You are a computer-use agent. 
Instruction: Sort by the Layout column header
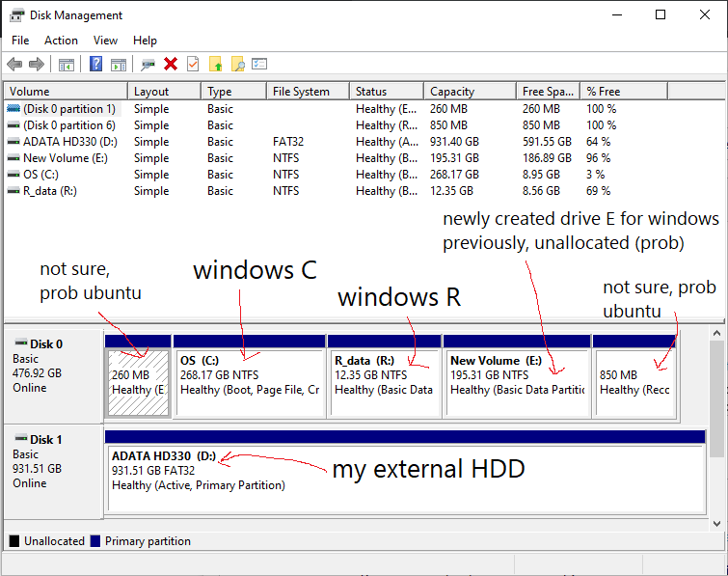[164, 92]
